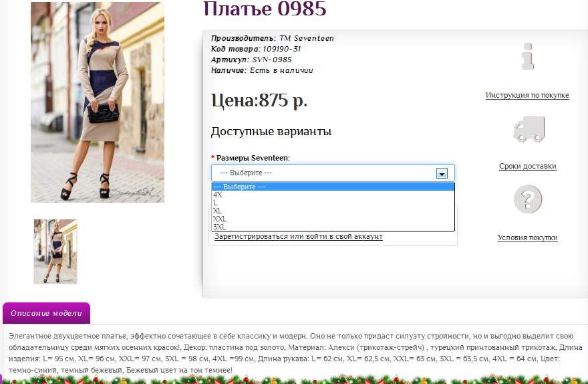This screenshot has width=588, height=384.
Task: Click the Код товара: 109190-31 line
Action: point(256,49)
